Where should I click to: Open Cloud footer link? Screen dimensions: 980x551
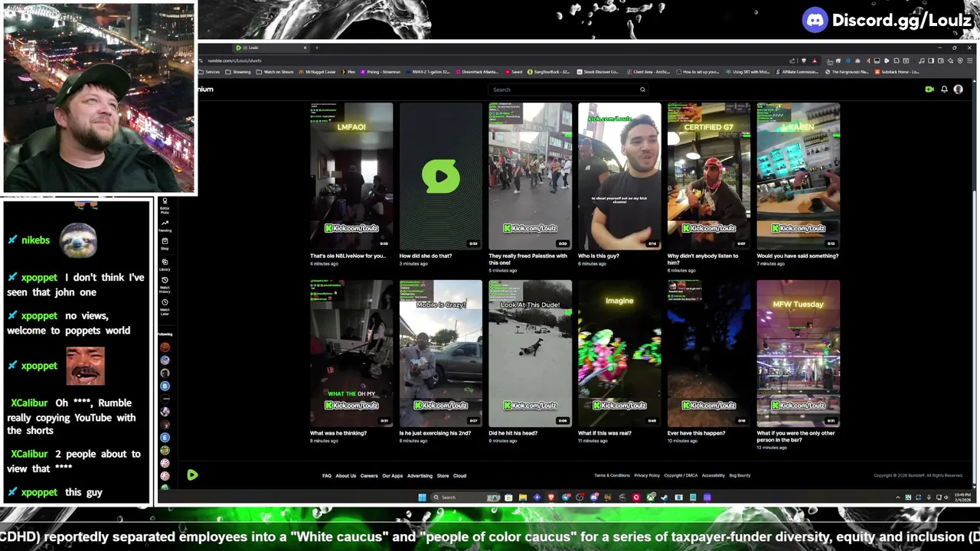(459, 476)
